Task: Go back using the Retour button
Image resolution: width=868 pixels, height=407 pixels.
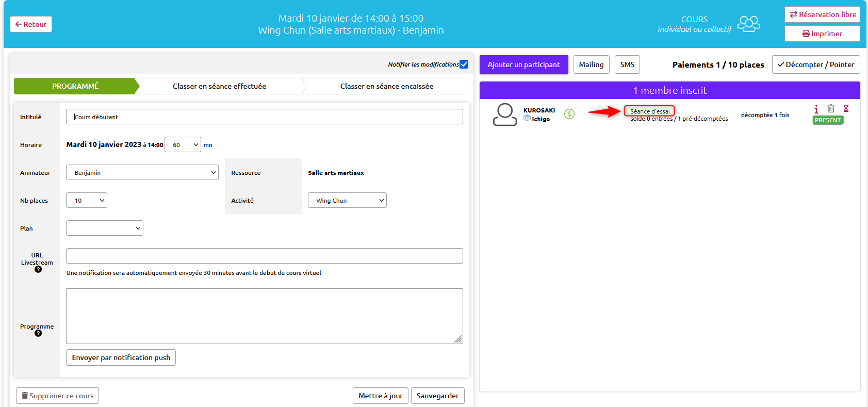Action: pyautogui.click(x=31, y=24)
